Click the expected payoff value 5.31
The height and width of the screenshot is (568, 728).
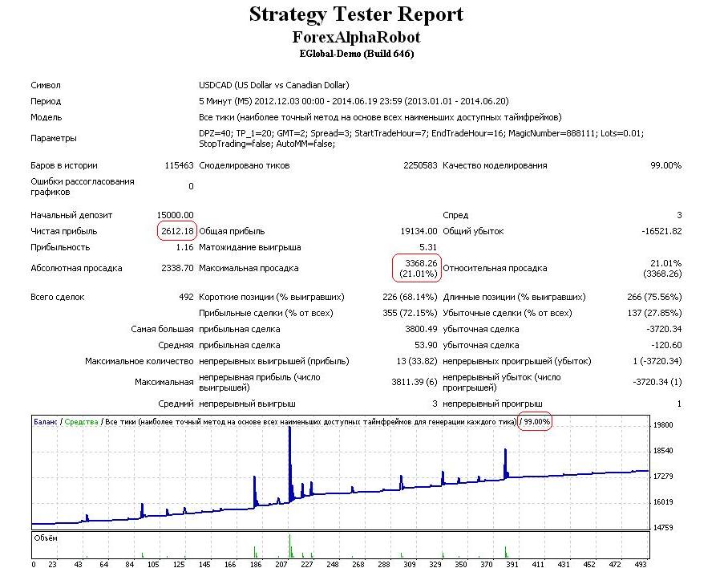[428, 247]
